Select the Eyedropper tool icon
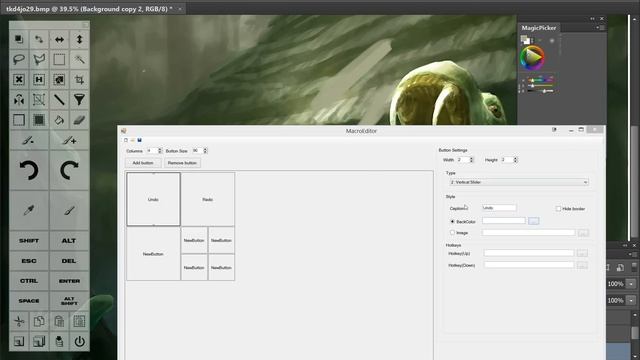Image resolution: width=640 pixels, height=360 pixels. (x=29, y=211)
